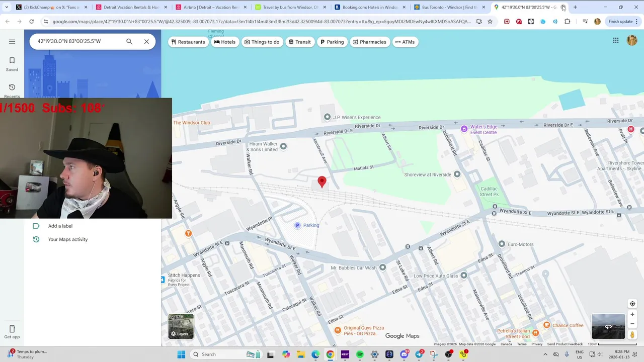The height and width of the screenshot is (362, 644).
Task: Expand the Chrome tab search dropdown
Action: pos(6,7)
